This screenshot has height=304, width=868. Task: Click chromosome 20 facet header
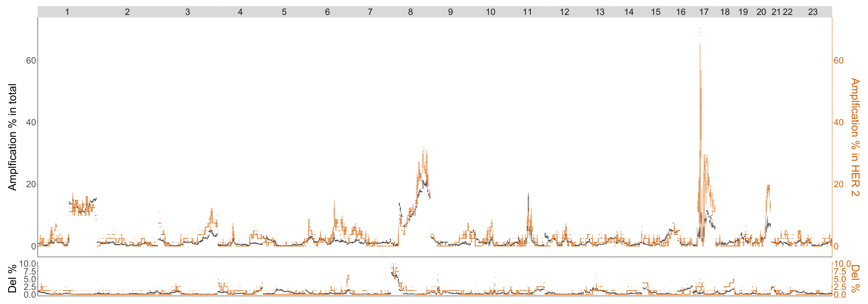(x=761, y=12)
